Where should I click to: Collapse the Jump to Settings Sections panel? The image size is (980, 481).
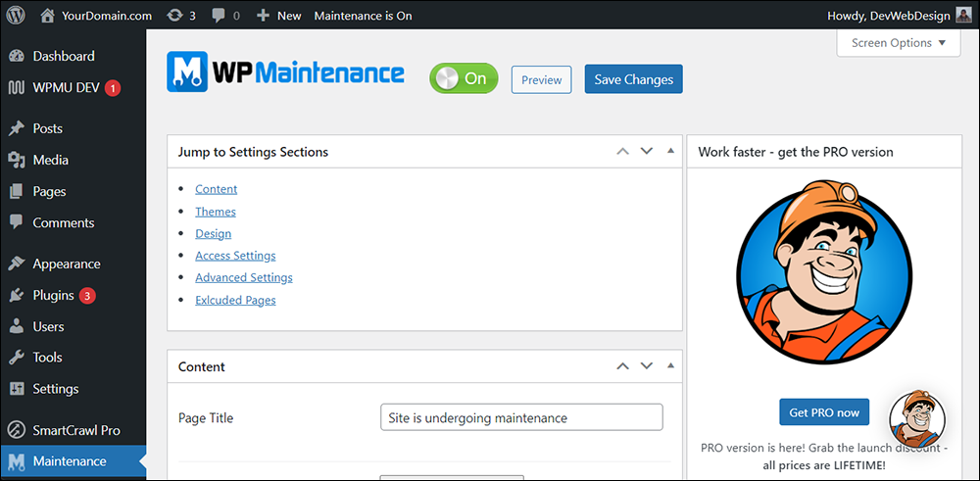tap(670, 151)
